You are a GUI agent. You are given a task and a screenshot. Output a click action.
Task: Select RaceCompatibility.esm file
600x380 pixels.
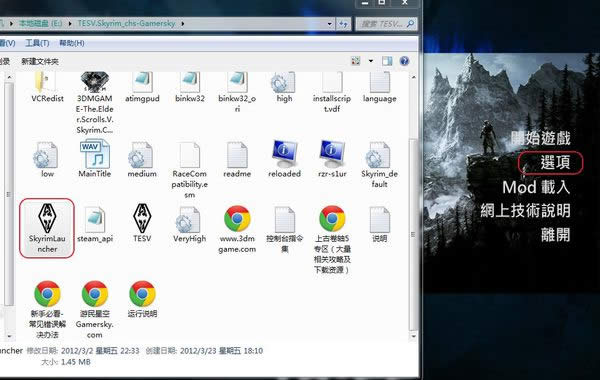pyautogui.click(x=190, y=170)
